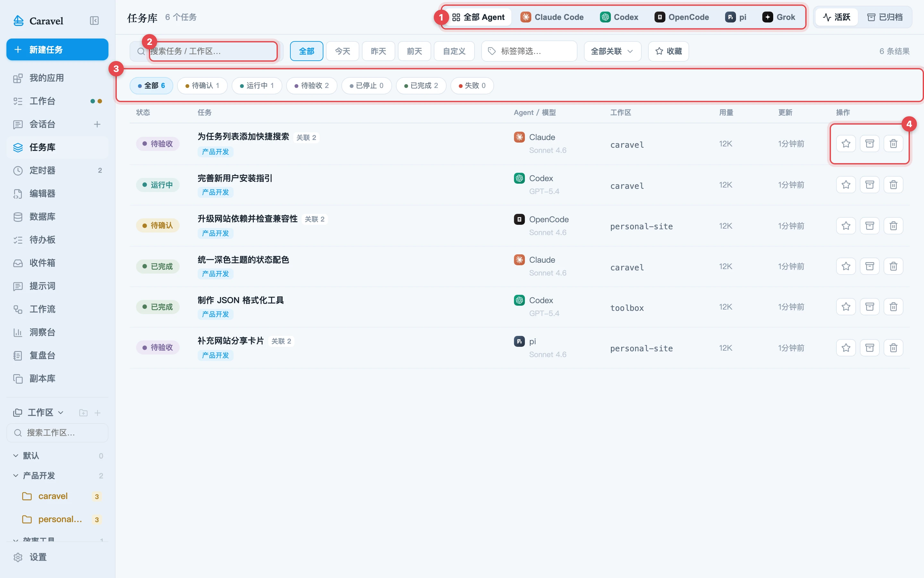Open 定时器 in the sidebar
This screenshot has width=924, height=578.
coord(57,171)
